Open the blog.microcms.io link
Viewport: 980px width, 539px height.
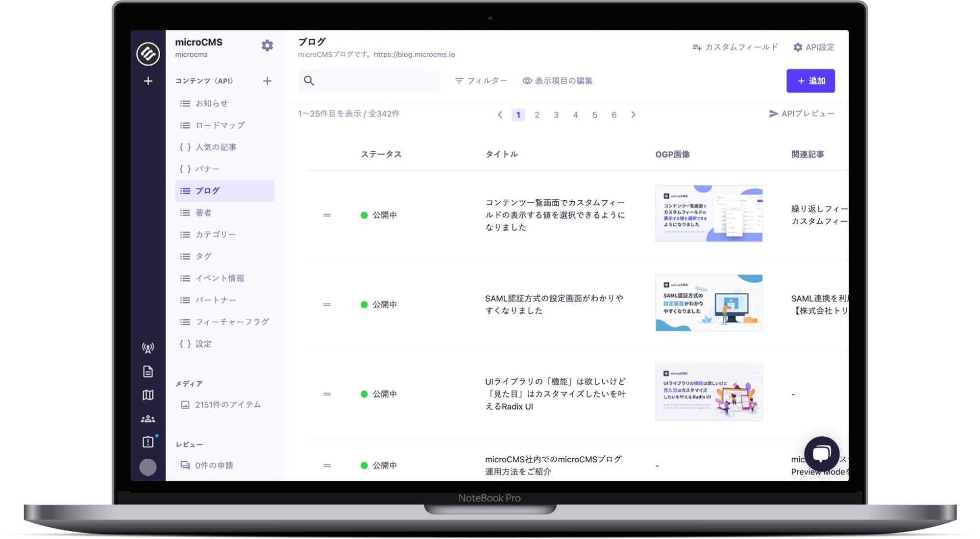coord(414,54)
